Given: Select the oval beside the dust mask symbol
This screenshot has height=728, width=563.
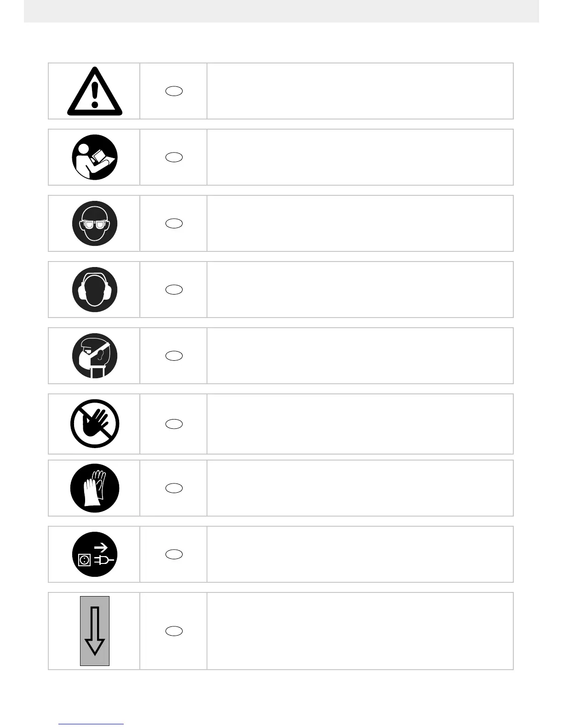Looking at the screenshot, I should [174, 356].
